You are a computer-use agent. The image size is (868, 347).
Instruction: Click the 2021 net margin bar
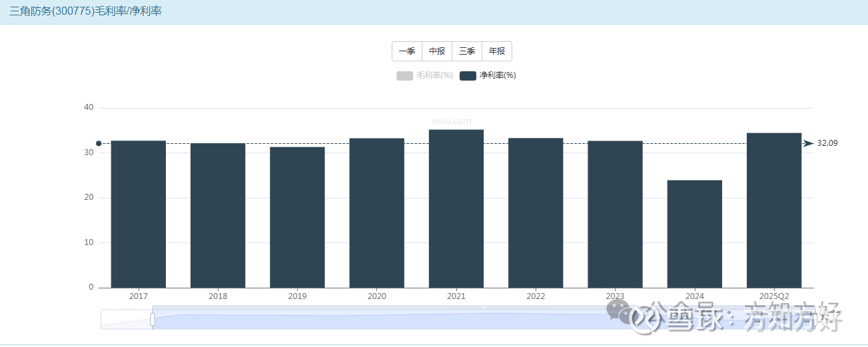pos(456,208)
